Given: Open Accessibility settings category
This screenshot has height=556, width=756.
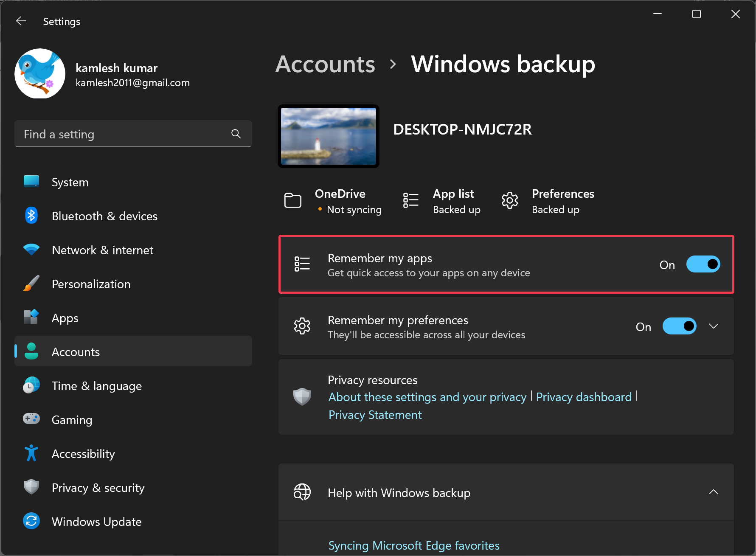Looking at the screenshot, I should pos(133,453).
